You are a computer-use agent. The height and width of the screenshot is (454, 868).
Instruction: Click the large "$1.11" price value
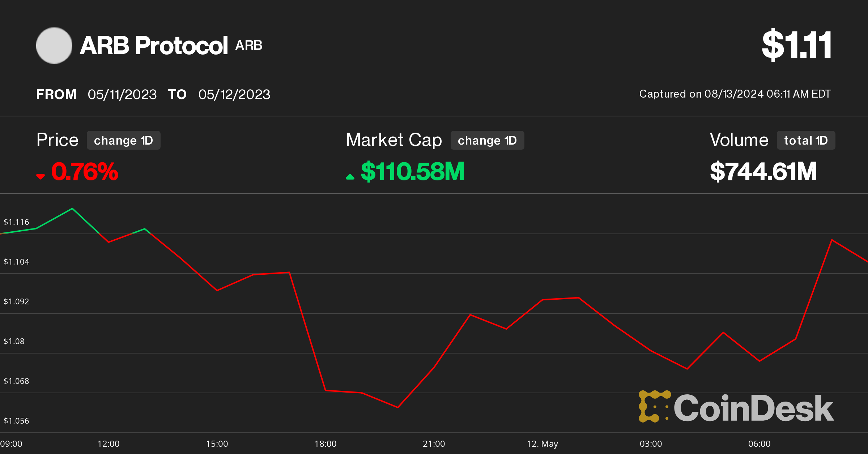pos(797,45)
